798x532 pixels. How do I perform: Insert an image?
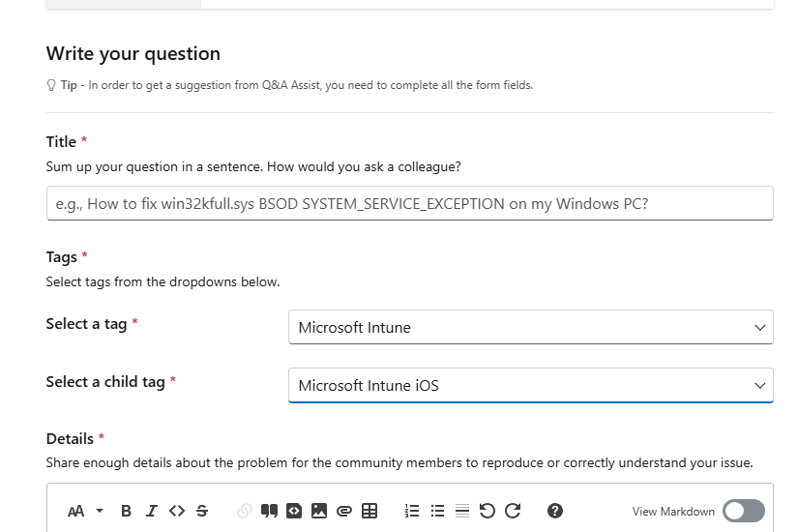coord(319,511)
